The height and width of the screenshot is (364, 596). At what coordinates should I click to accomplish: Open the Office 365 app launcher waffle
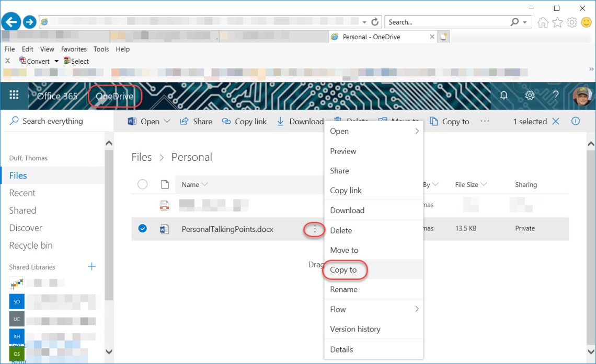coord(14,95)
